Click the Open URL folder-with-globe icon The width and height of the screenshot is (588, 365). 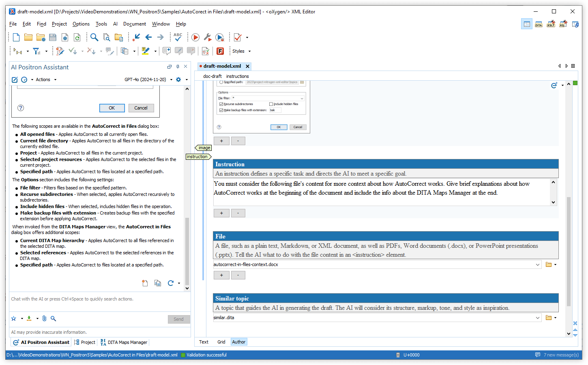click(x=41, y=37)
